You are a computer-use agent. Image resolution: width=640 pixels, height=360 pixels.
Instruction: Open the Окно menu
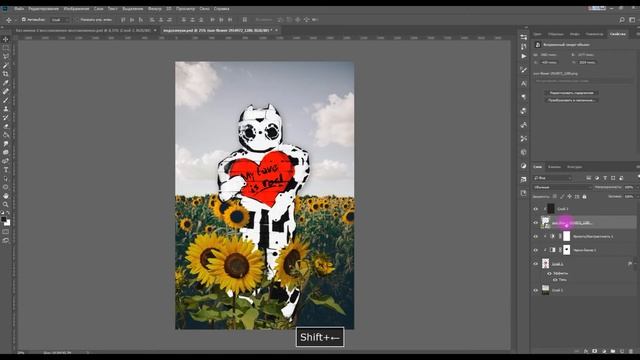204,9
